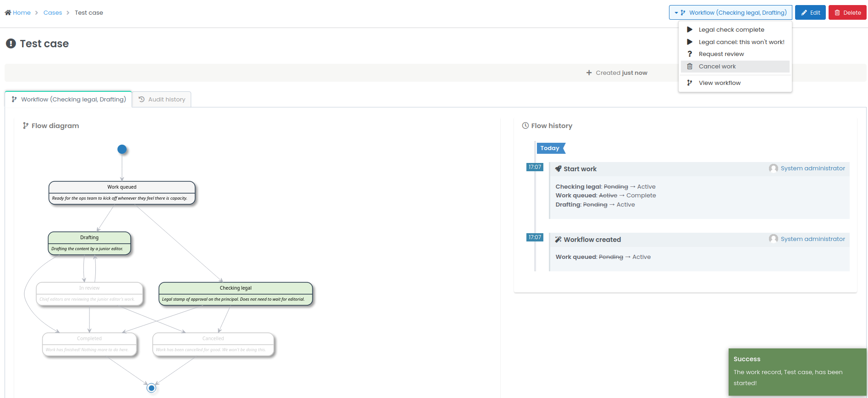Click the Home icon in breadcrumb
The width and height of the screenshot is (868, 398).
[x=8, y=13]
